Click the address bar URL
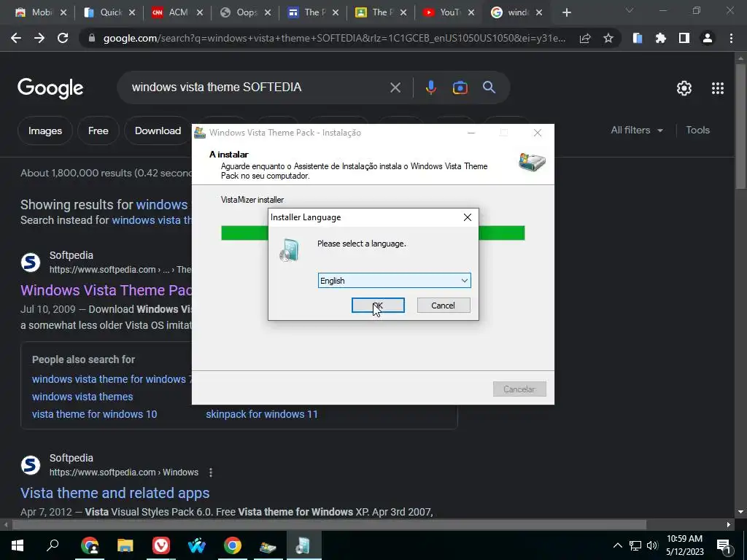The image size is (747, 560). coord(334,38)
